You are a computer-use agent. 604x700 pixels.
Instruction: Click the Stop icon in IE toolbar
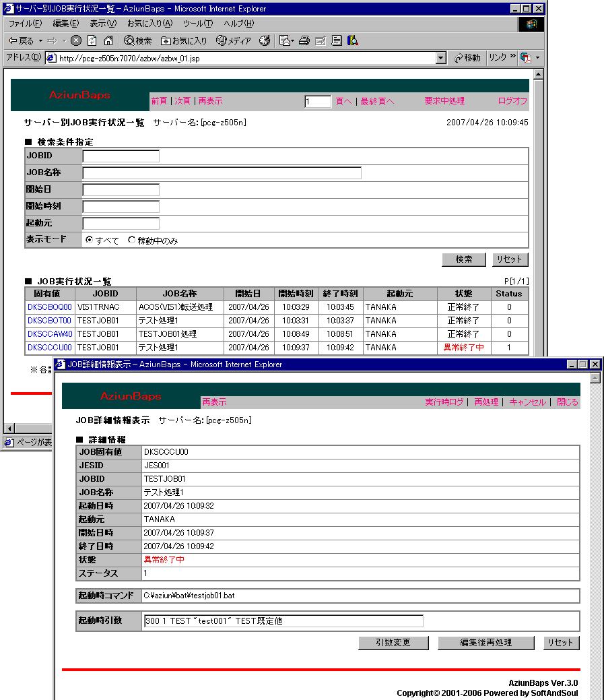pos(76,40)
